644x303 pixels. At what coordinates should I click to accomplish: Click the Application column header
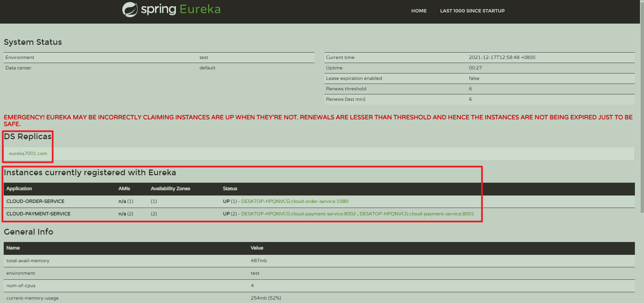tap(19, 189)
